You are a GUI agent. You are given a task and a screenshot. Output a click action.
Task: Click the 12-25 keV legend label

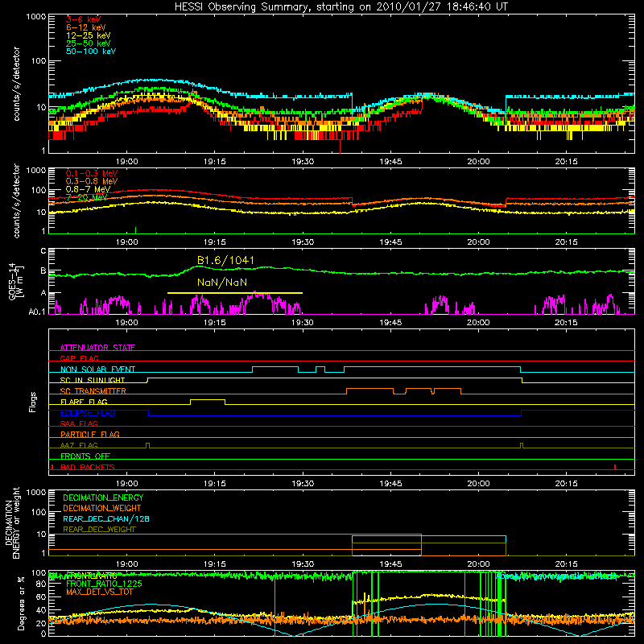(x=89, y=35)
